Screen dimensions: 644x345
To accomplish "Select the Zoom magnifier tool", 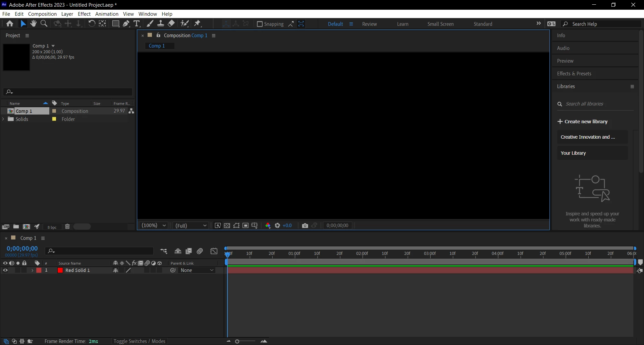I will click(44, 24).
